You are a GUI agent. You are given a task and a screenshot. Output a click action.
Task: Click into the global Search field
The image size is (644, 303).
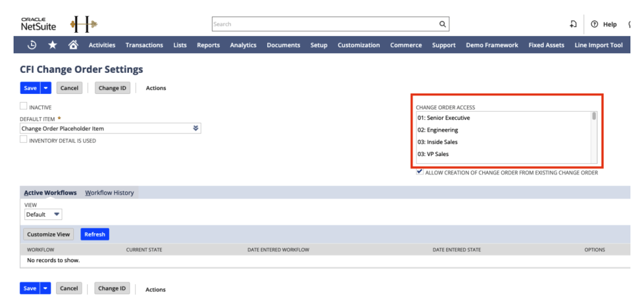[x=326, y=24]
